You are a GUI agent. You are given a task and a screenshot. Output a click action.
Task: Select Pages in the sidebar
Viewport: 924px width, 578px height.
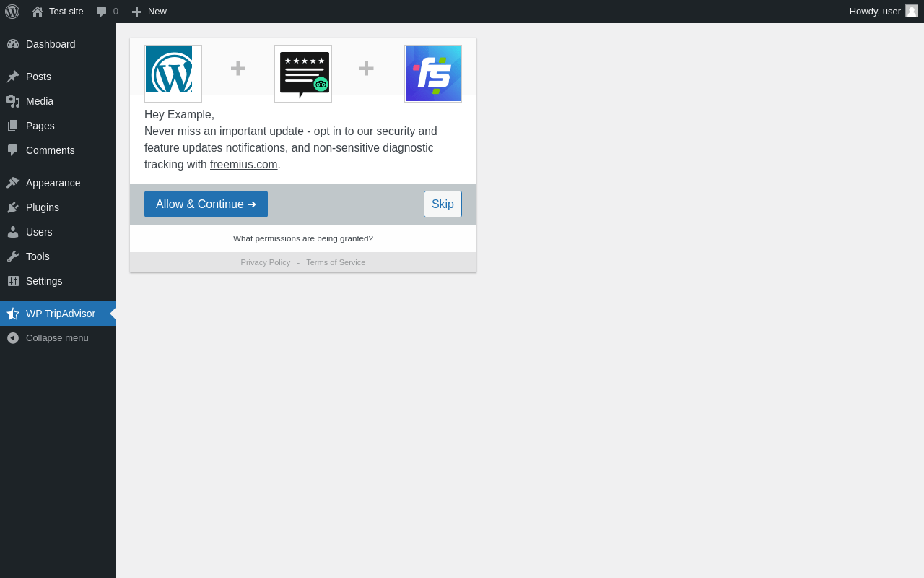58,126
